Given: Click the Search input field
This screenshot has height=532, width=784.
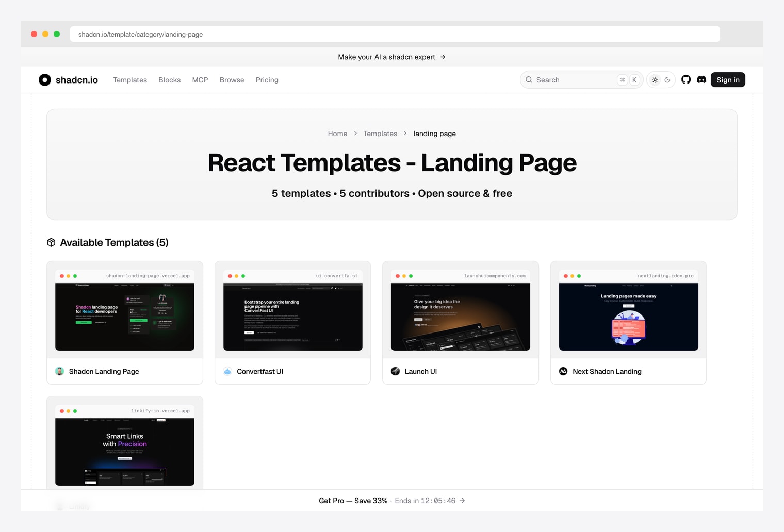Looking at the screenshot, I should pyautogui.click(x=581, y=80).
